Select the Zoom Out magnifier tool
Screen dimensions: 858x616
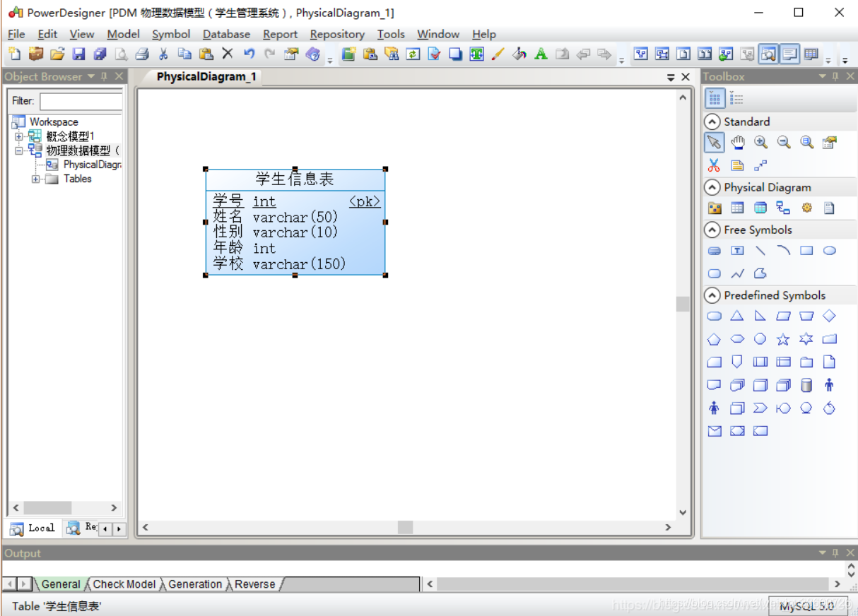(x=784, y=143)
